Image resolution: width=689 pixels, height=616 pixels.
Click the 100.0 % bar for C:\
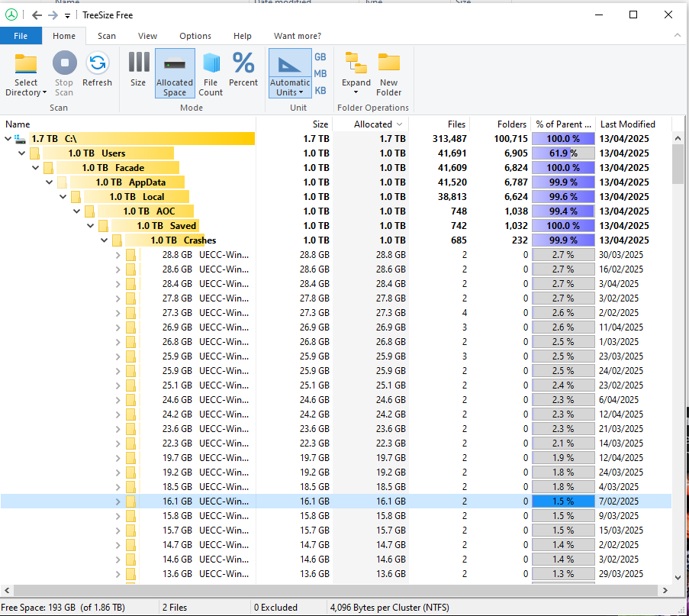[563, 139]
